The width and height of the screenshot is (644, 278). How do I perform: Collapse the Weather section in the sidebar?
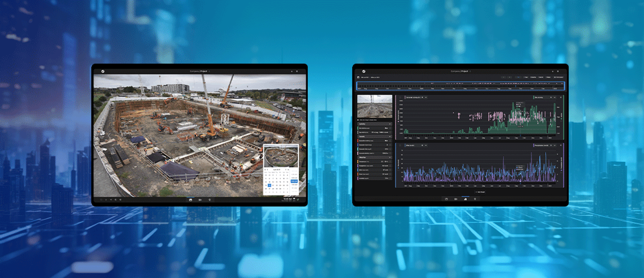(x=390, y=157)
